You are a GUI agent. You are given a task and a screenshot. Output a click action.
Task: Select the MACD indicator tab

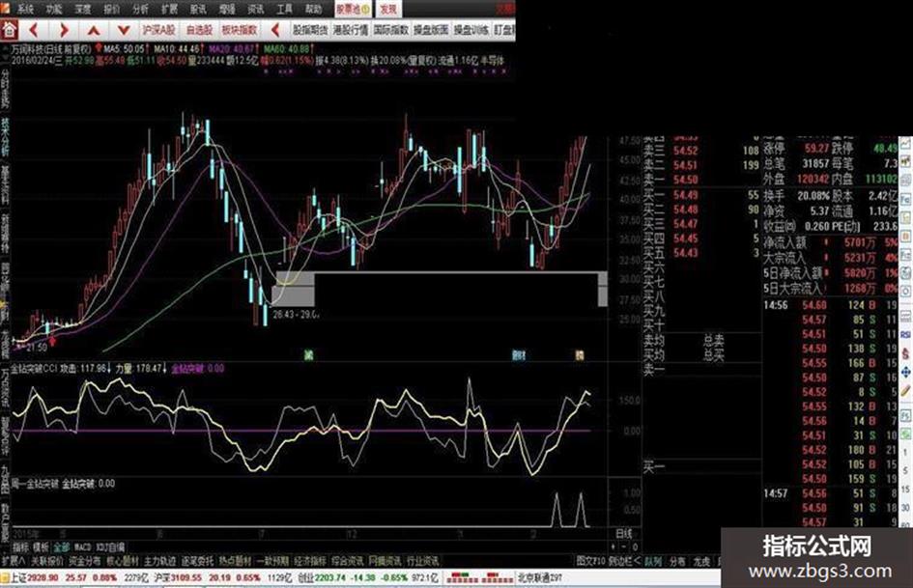click(83, 547)
